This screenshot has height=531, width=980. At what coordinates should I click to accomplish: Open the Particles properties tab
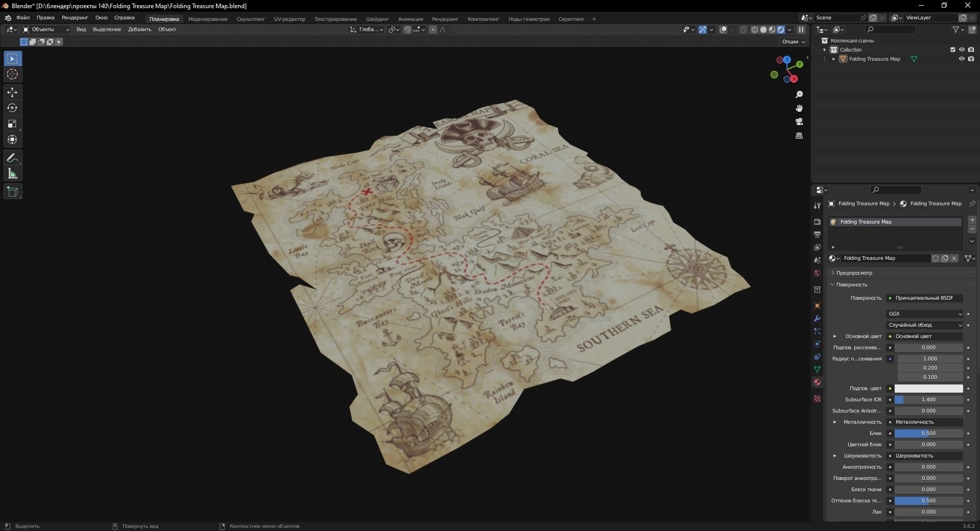[817, 331]
